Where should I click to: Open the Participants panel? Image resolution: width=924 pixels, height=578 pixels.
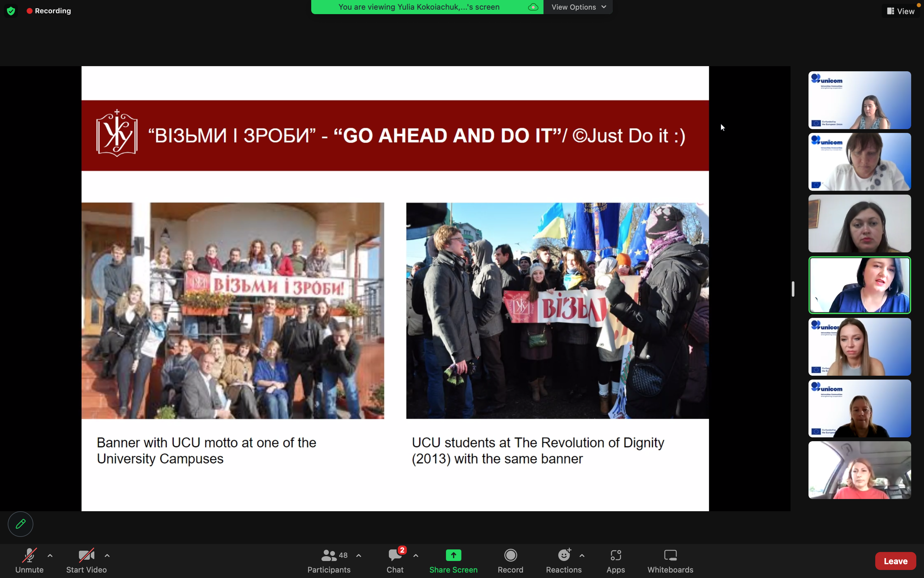329,560
